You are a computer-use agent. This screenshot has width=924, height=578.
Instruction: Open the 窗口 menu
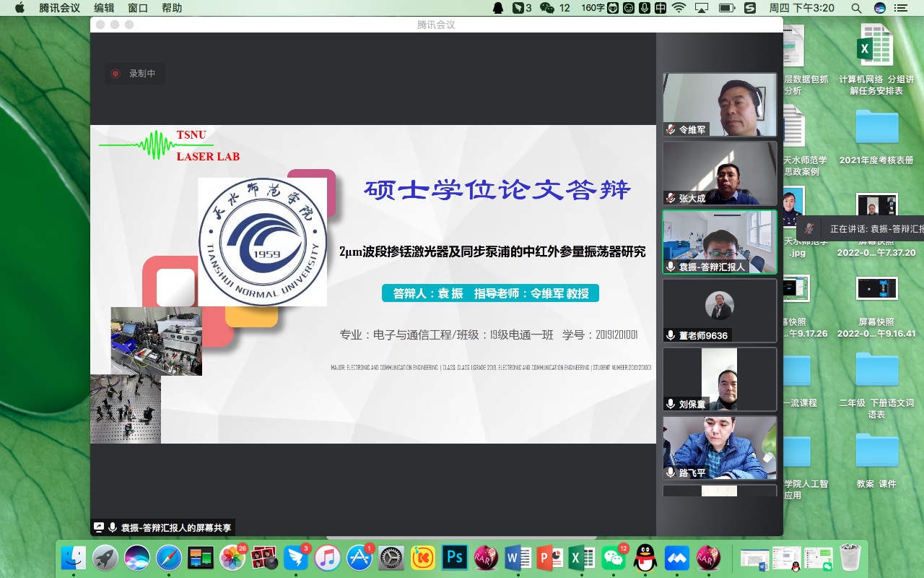point(138,8)
